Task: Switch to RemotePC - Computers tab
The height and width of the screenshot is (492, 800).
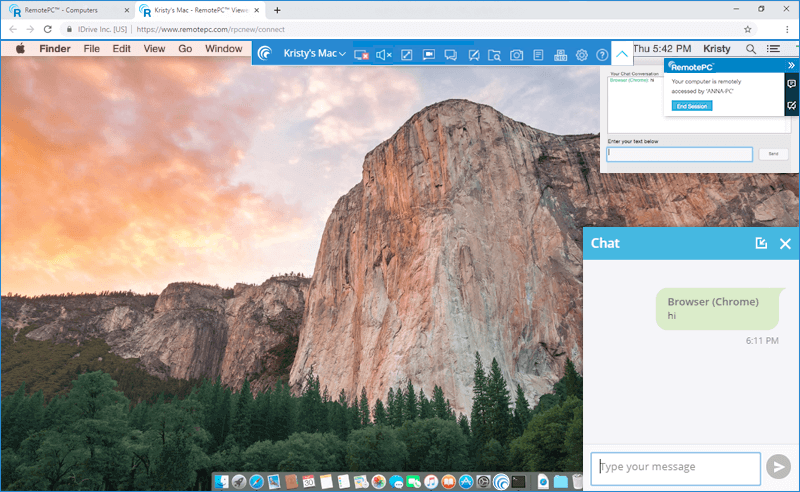Action: [65, 10]
